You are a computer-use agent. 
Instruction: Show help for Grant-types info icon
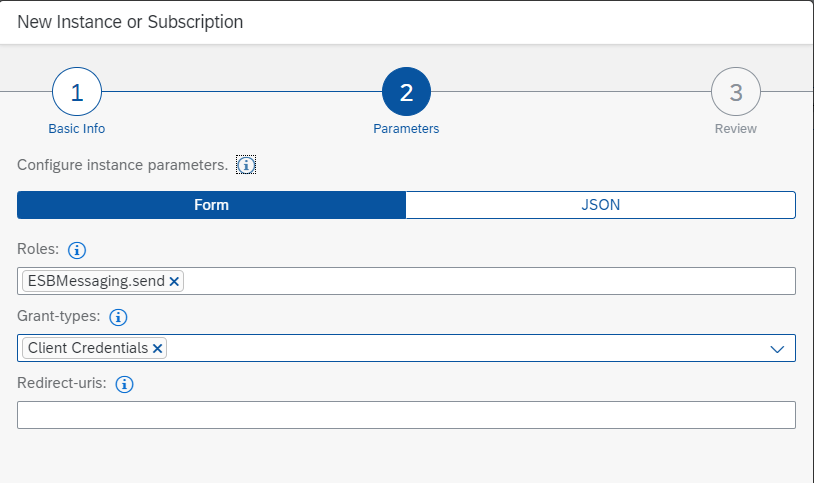tap(117, 317)
